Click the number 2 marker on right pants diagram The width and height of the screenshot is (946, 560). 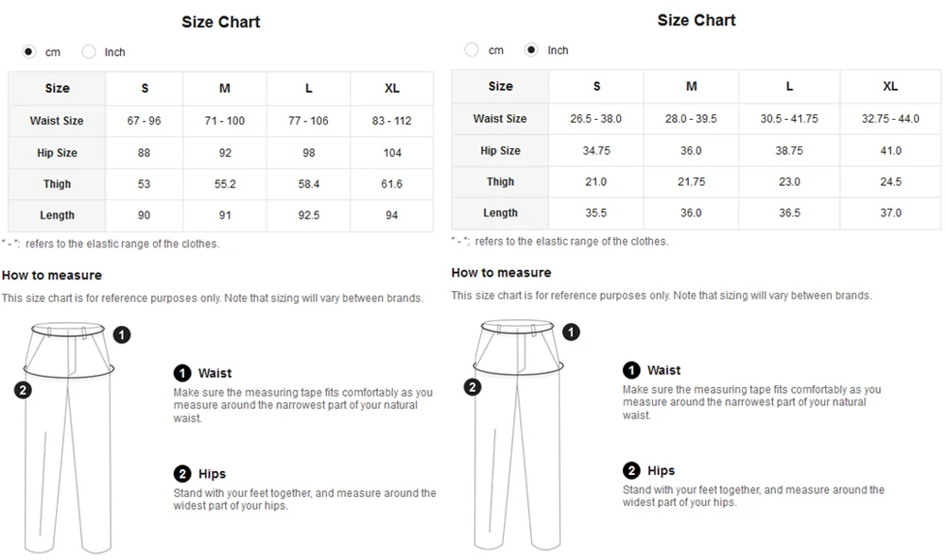coord(473,386)
